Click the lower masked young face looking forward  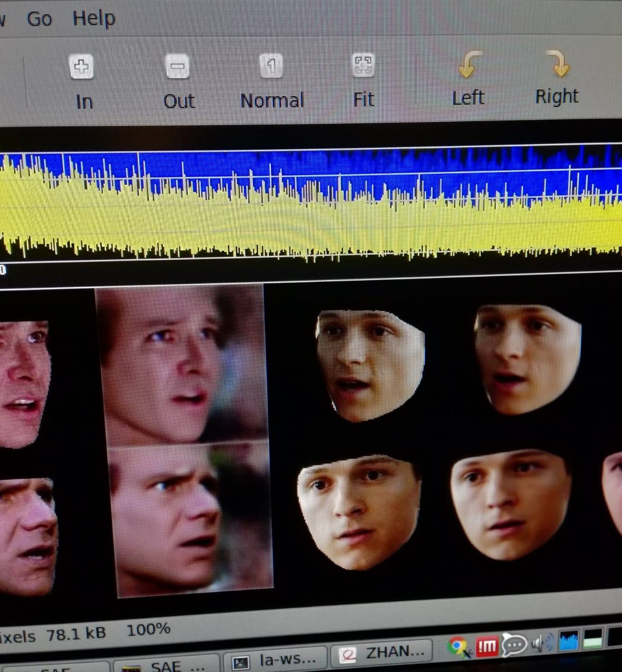pyautogui.click(x=358, y=512)
